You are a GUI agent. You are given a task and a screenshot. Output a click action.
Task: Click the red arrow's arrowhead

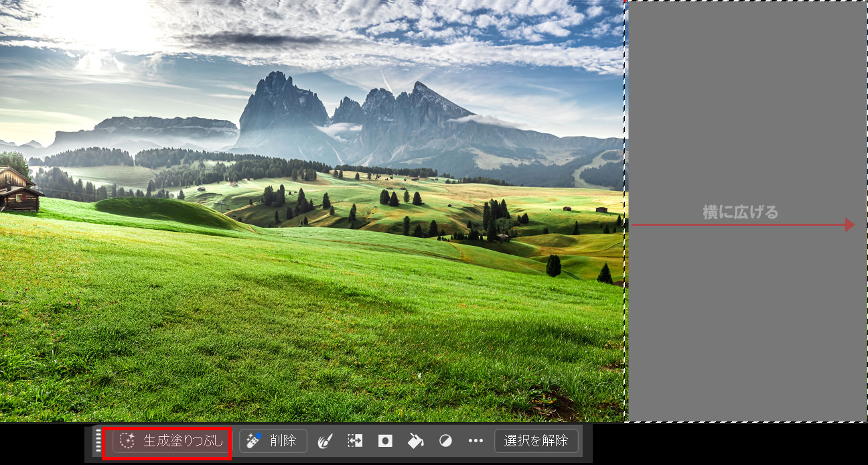tap(850, 225)
